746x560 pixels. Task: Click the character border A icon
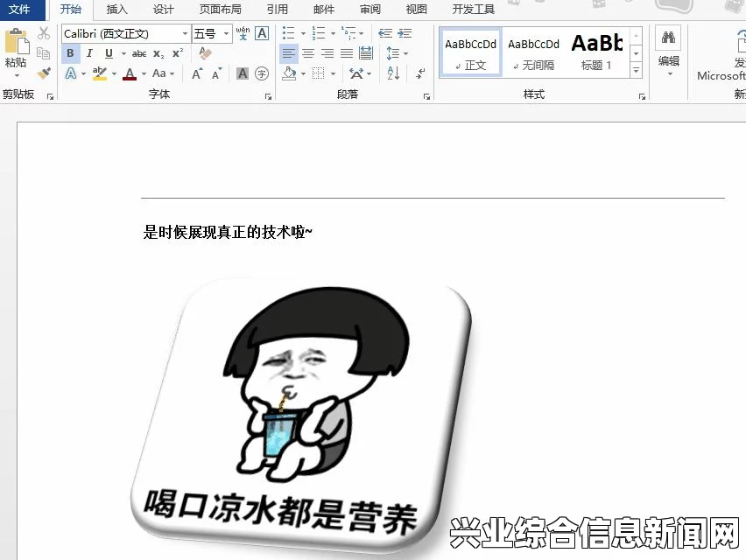[262, 33]
